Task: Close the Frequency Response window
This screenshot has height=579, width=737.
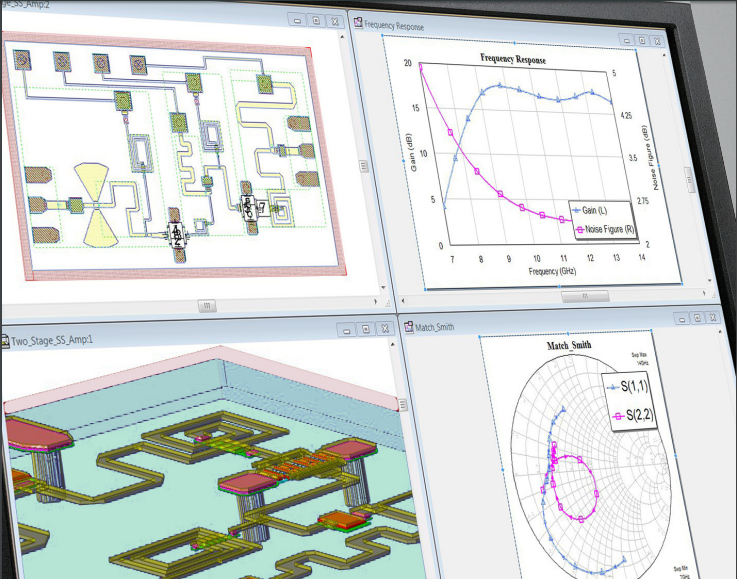Action: coord(658,41)
